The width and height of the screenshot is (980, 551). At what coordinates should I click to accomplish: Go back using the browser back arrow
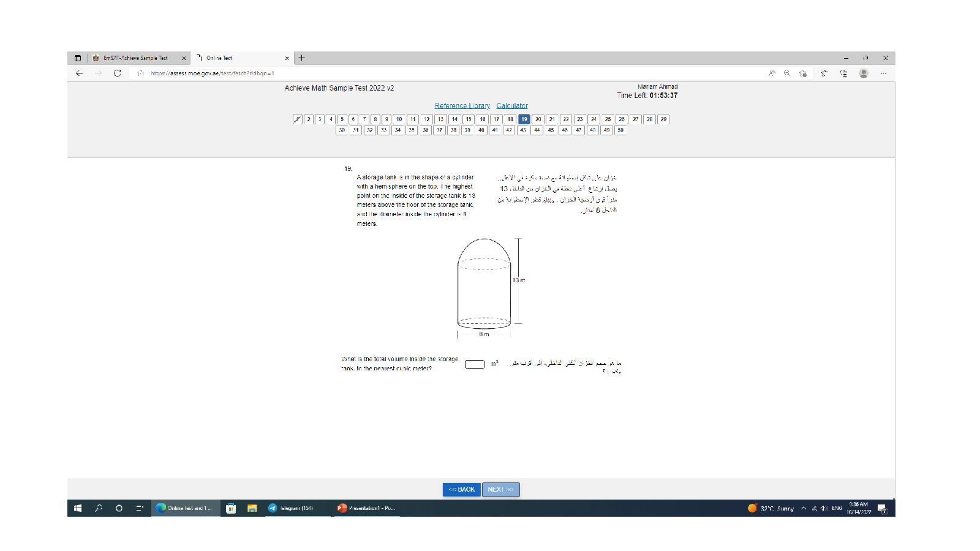tap(79, 73)
